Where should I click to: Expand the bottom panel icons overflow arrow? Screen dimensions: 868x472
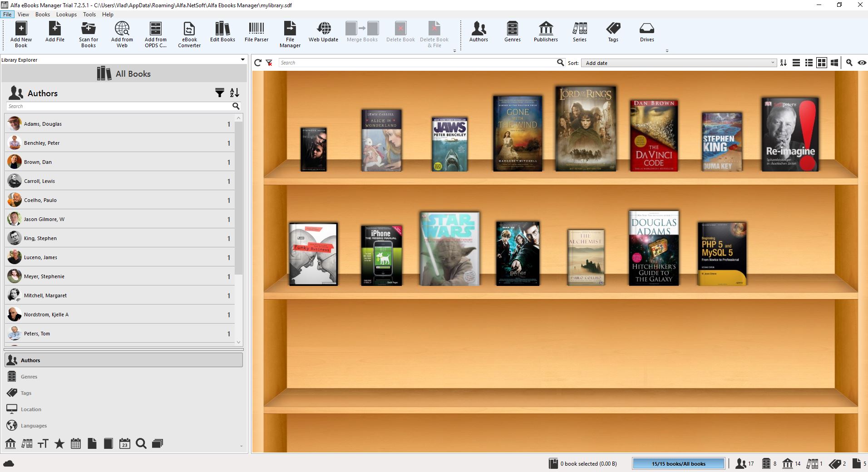pos(241,446)
